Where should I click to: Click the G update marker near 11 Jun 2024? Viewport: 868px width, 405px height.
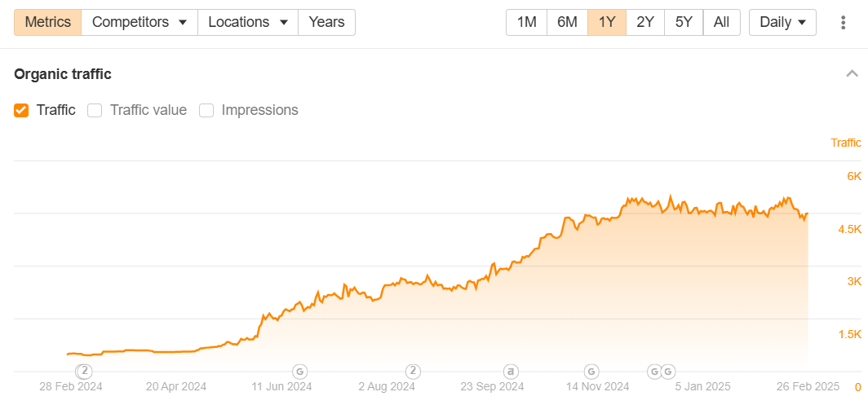pos(299,370)
